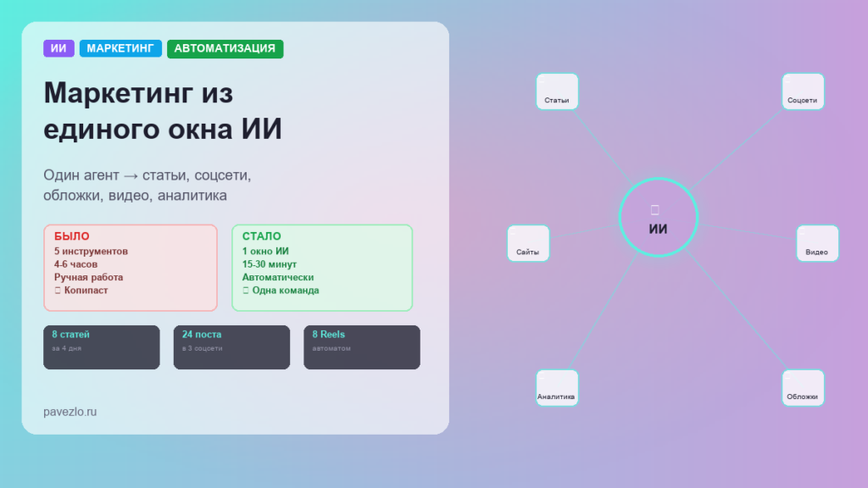
Task: Click the purple ИИ tag
Action: pyautogui.click(x=58, y=48)
